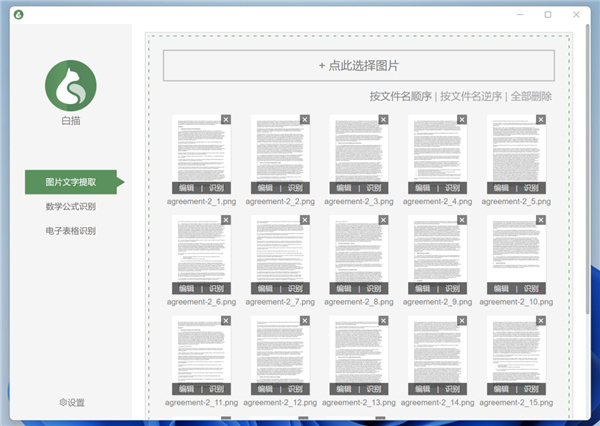600x426 pixels.
Task: Click 识别 on agreement-2_4.png
Action: [453, 188]
